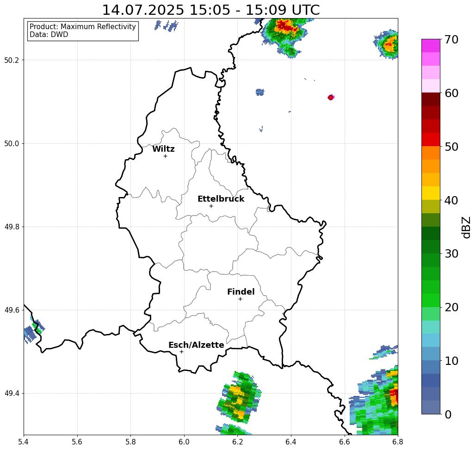Click the red circular radar marker
Viewport: 476px width, 450px height.
(x=331, y=98)
